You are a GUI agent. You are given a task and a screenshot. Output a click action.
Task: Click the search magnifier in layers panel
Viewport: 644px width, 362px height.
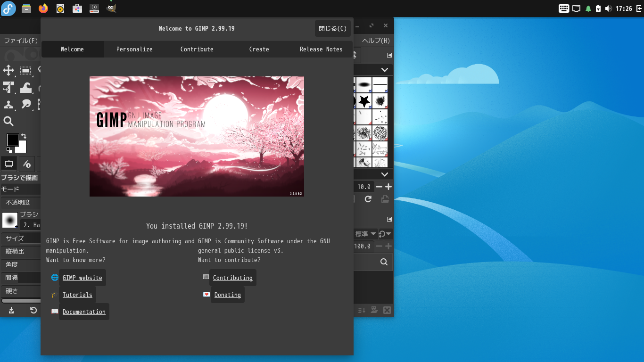pyautogui.click(x=384, y=262)
